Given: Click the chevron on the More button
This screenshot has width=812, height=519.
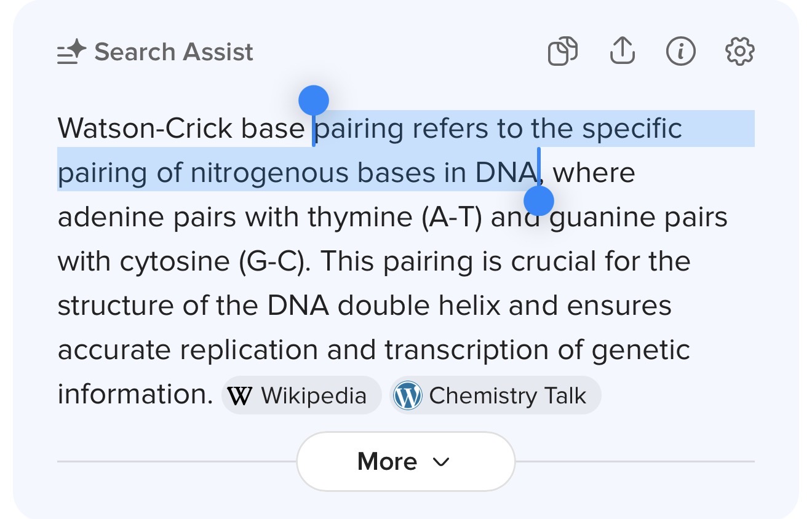Looking at the screenshot, I should click(x=441, y=462).
